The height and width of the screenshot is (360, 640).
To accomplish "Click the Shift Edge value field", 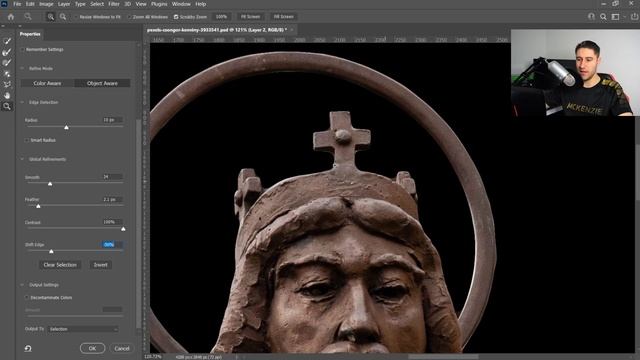I will [x=112, y=244].
